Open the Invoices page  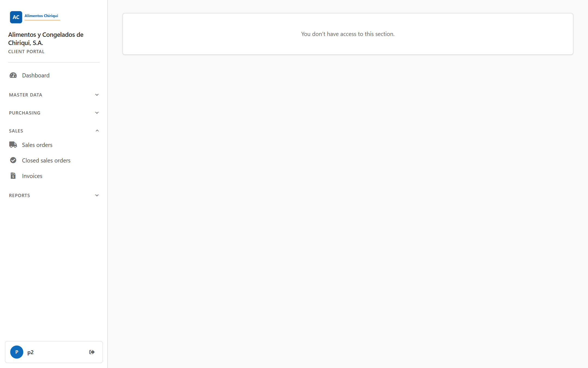(54, 176)
